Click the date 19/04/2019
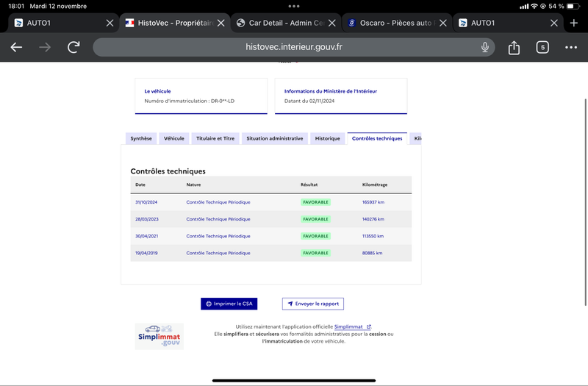 [x=146, y=253]
